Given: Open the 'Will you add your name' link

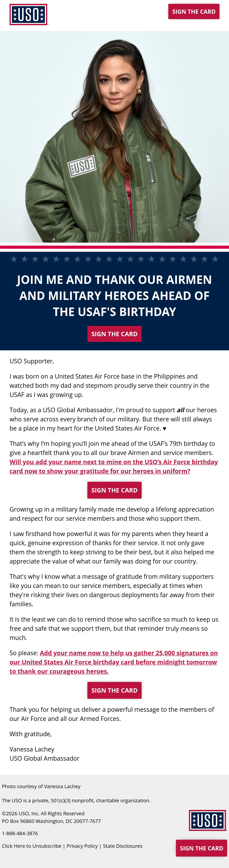Looking at the screenshot, I should point(114,466).
